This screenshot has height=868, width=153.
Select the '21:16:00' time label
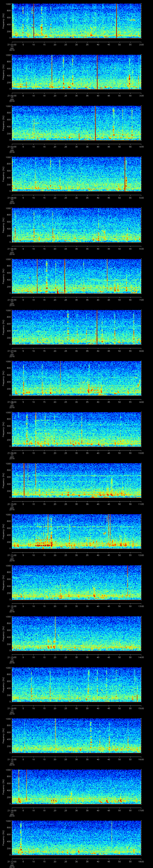12,810
